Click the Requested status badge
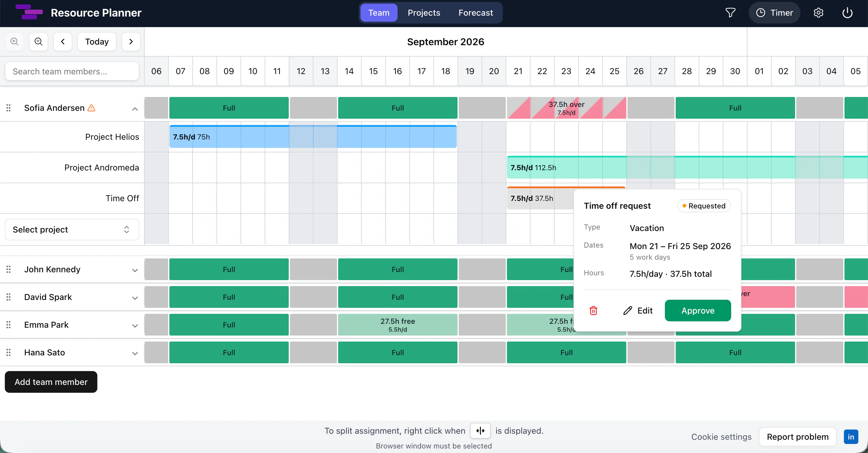The width and height of the screenshot is (868, 453). [704, 206]
